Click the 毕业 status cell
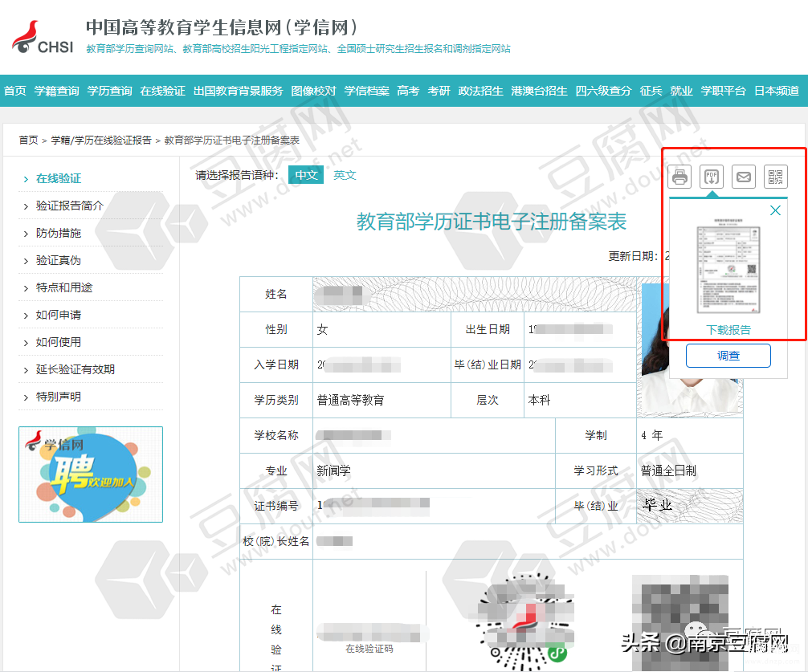 point(690,506)
